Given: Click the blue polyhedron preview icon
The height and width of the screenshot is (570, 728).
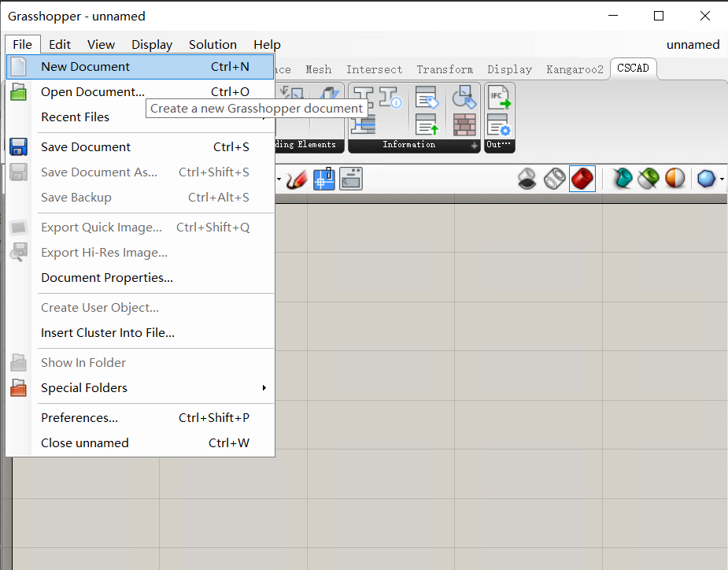Looking at the screenshot, I should click(x=706, y=179).
